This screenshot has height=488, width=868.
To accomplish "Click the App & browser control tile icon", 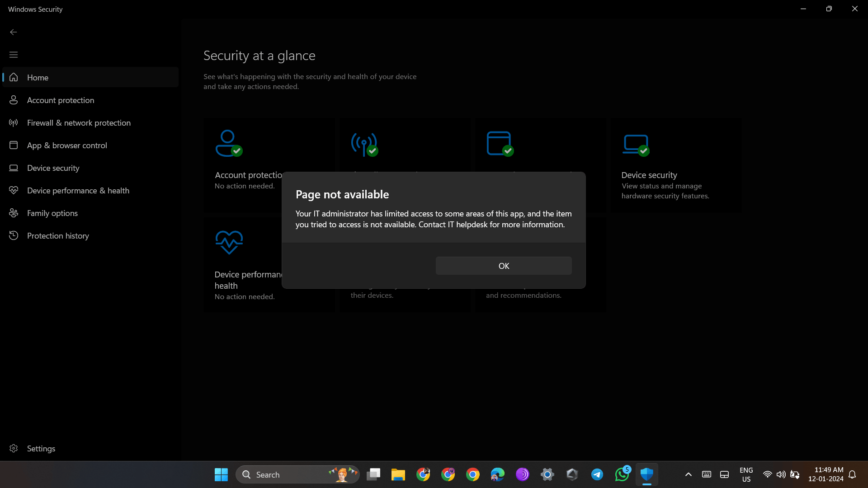I will click(499, 143).
